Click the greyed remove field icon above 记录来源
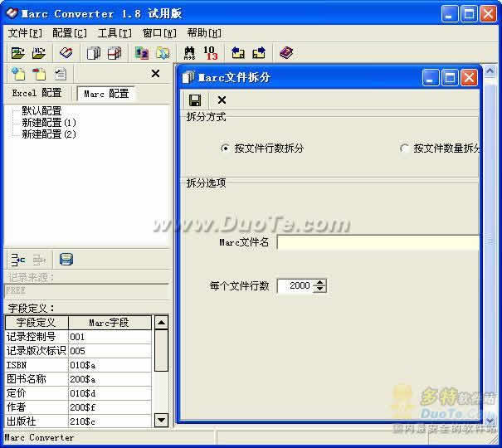 click(39, 260)
